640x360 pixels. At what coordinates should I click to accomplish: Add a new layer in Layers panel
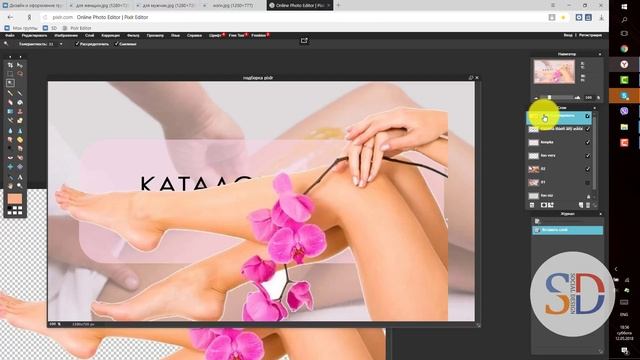pos(581,205)
